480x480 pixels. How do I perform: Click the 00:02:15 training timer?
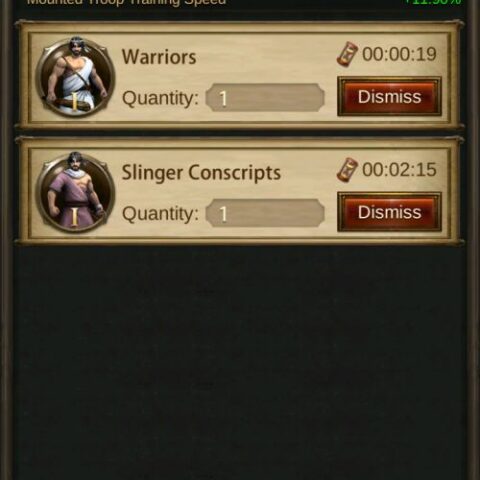[399, 169]
